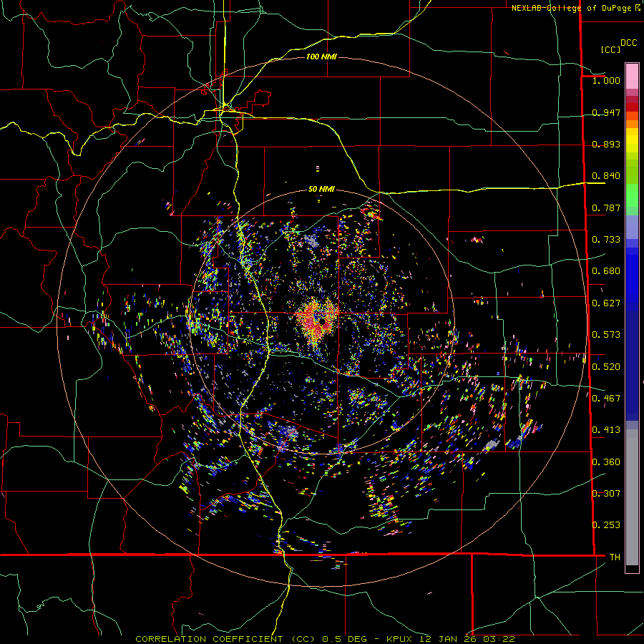Image resolution: width=644 pixels, height=644 pixels.
Task: Click the 0.520 scale value
Action: click(606, 367)
